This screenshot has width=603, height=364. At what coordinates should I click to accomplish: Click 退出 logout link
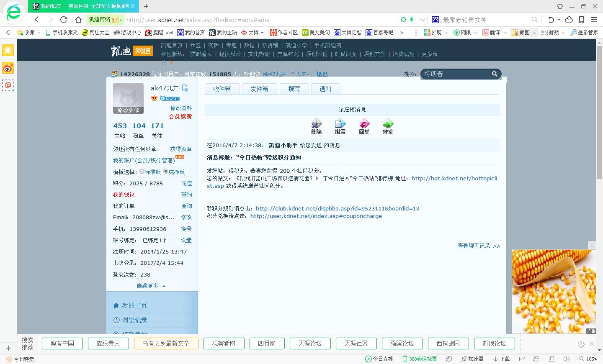coord(322,74)
